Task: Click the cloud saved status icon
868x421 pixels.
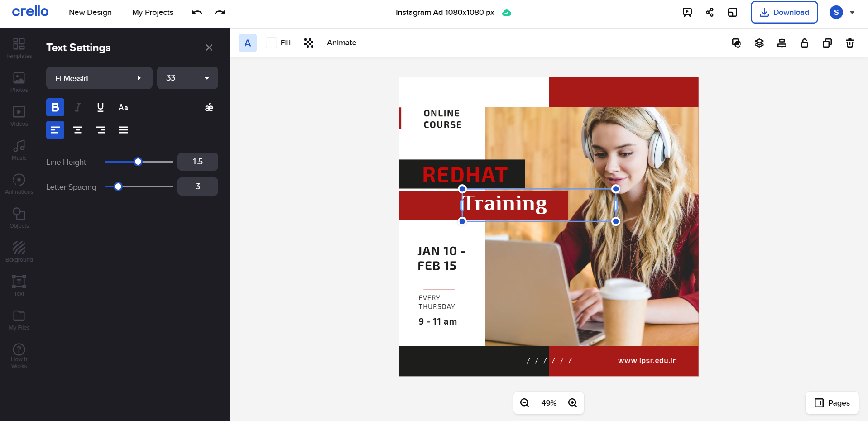Action: point(507,13)
